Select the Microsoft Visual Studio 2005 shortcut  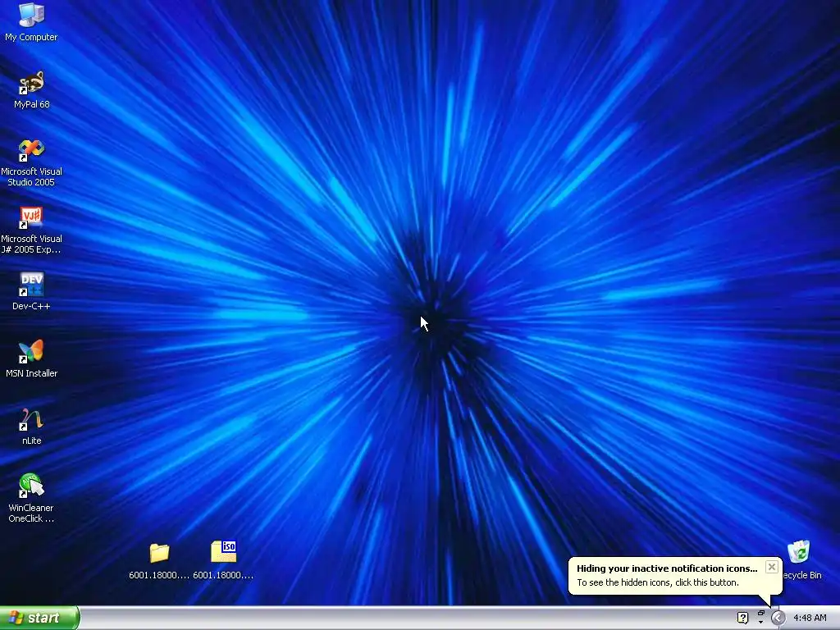pyautogui.click(x=31, y=162)
